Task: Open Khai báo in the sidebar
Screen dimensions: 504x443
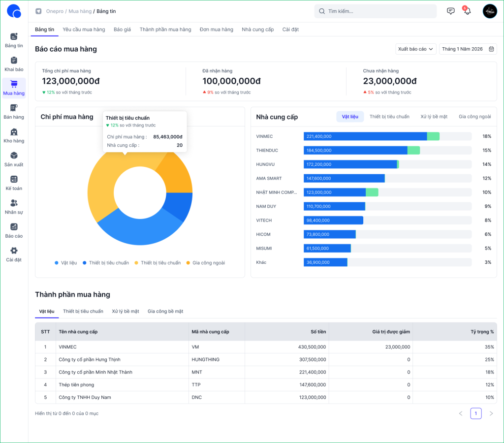Action: [14, 64]
